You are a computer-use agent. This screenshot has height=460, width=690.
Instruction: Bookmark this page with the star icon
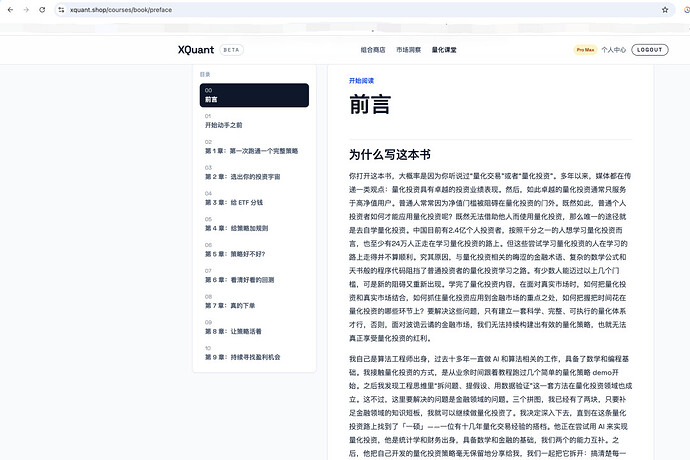[x=665, y=10]
